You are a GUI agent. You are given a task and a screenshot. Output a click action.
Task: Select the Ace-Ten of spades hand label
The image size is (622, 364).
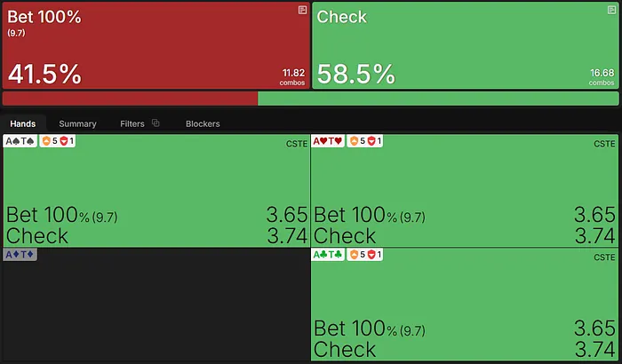click(20, 141)
